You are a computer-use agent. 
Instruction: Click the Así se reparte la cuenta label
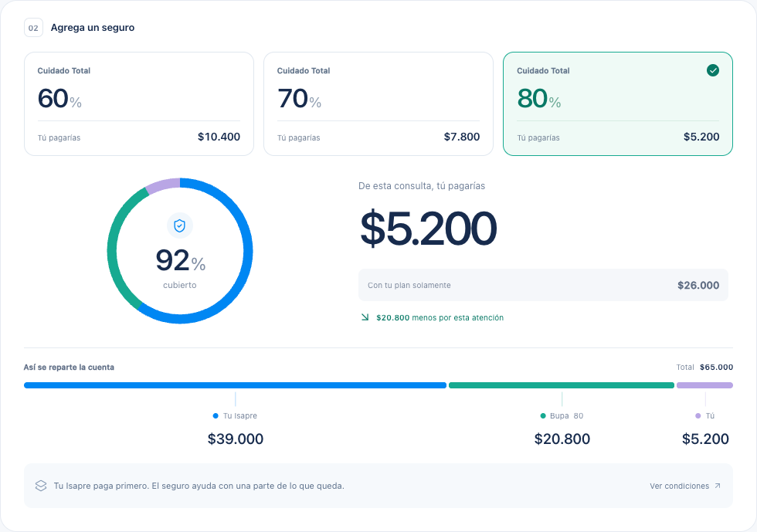click(x=69, y=367)
